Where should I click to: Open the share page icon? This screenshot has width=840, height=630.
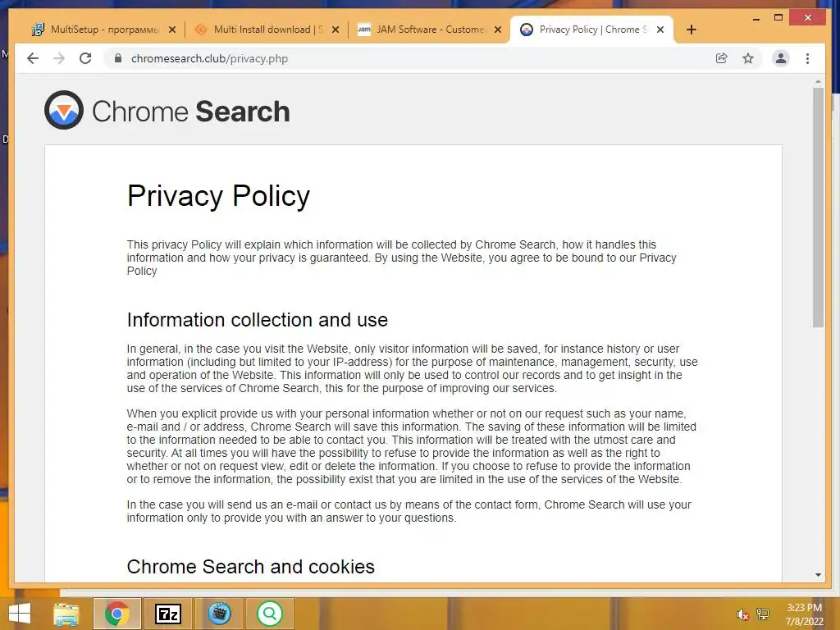pyautogui.click(x=722, y=58)
